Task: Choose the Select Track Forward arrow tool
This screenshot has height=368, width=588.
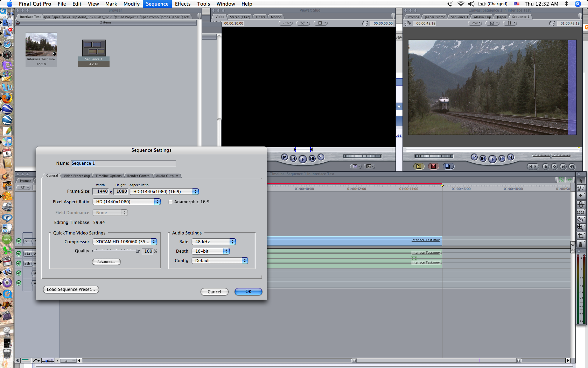Action: [581, 196]
